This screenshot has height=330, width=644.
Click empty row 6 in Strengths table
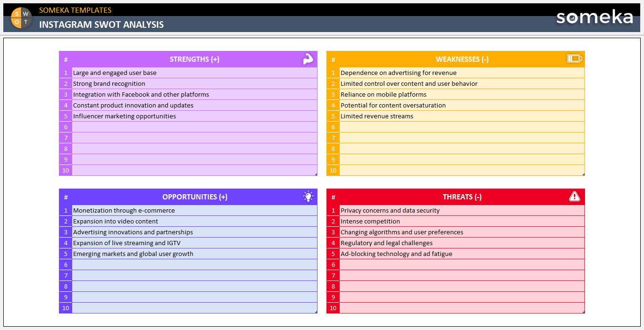pyautogui.click(x=194, y=127)
